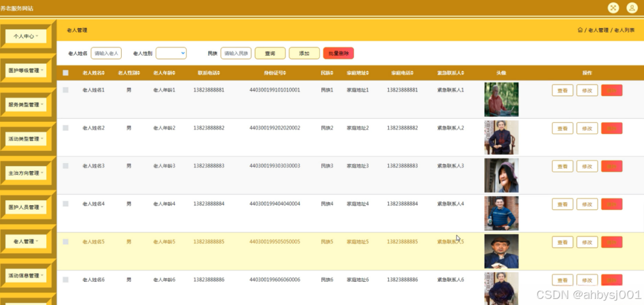Viewport: 644px width, 305px height.
Task: Expand the 医护等级管理 sidebar menu
Action: pyautogui.click(x=26, y=70)
